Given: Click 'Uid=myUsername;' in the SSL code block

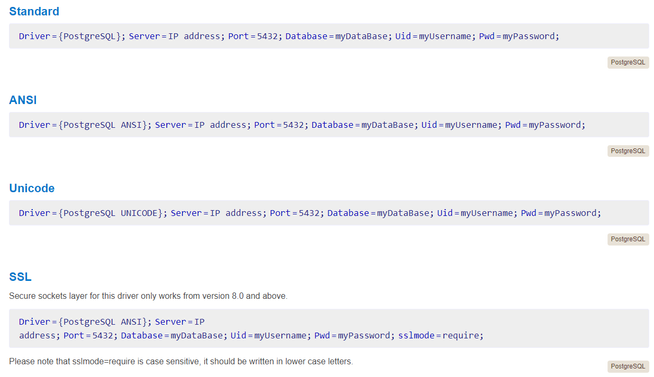Looking at the screenshot, I should tap(271, 335).
